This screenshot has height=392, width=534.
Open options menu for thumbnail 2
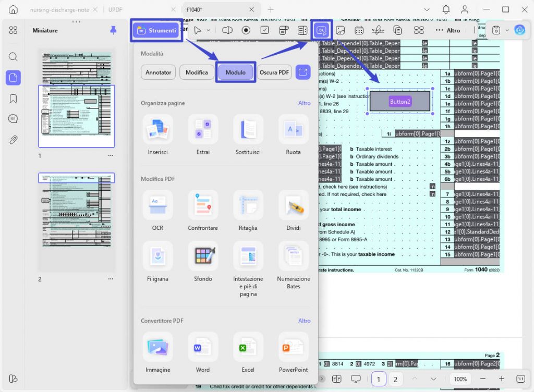(x=111, y=279)
